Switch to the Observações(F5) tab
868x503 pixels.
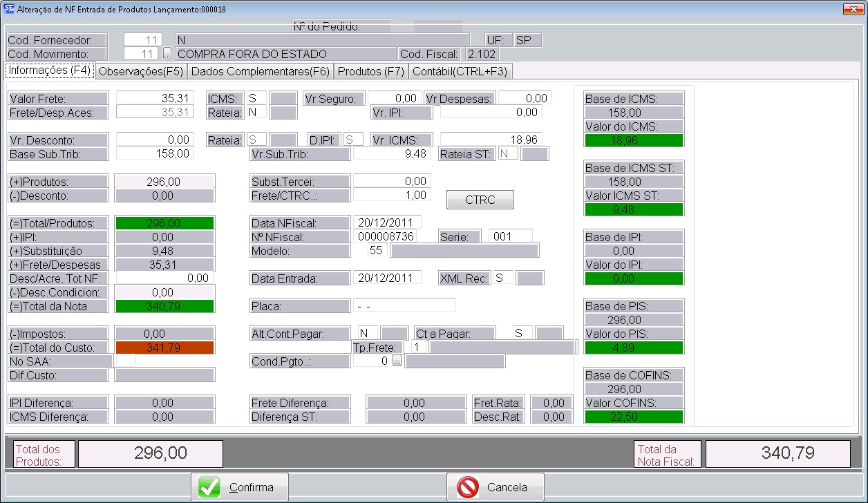(x=140, y=71)
